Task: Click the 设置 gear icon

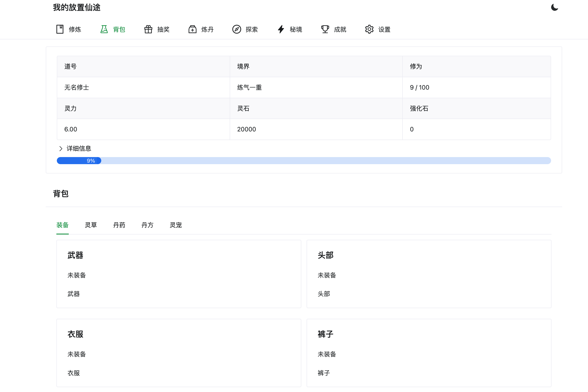Action: click(369, 29)
